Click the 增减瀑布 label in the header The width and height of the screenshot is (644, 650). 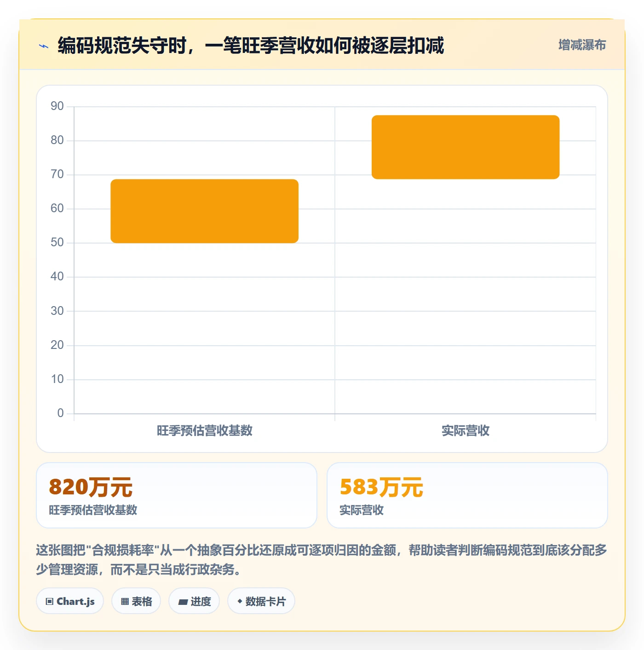pos(582,45)
